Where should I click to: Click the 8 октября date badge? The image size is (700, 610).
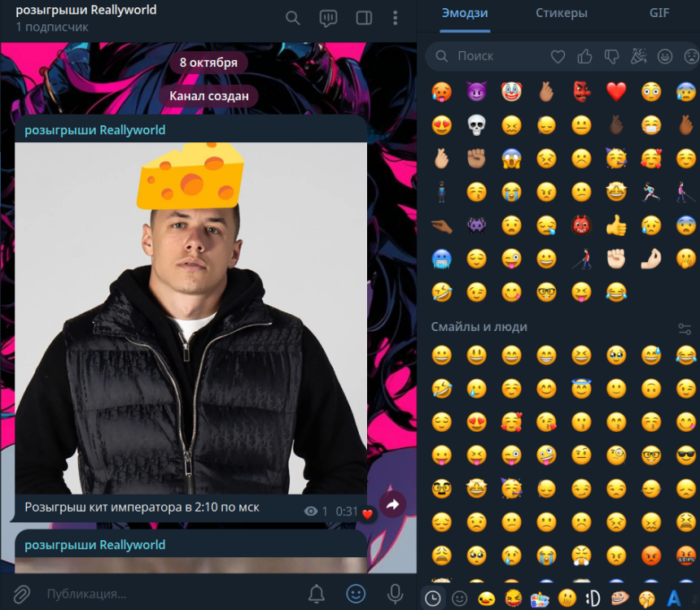pyautogui.click(x=208, y=63)
